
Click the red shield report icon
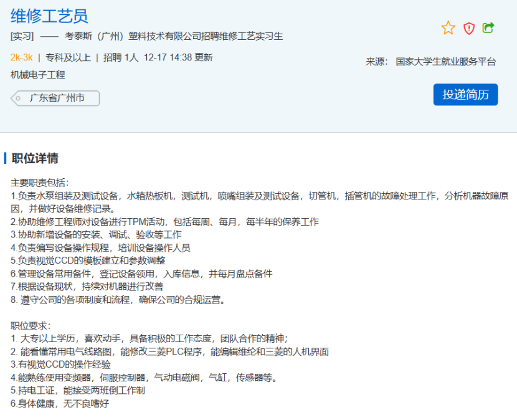pos(469,28)
